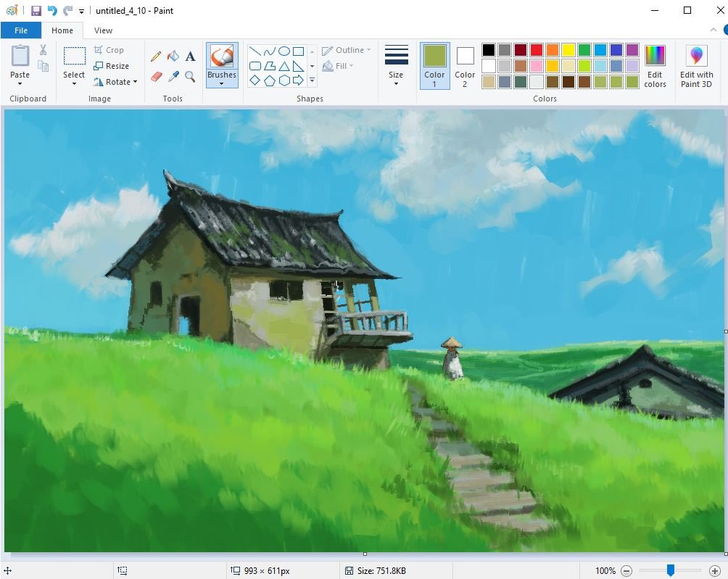
Task: Collapse the ribbon with the chevron
Action: click(713, 30)
